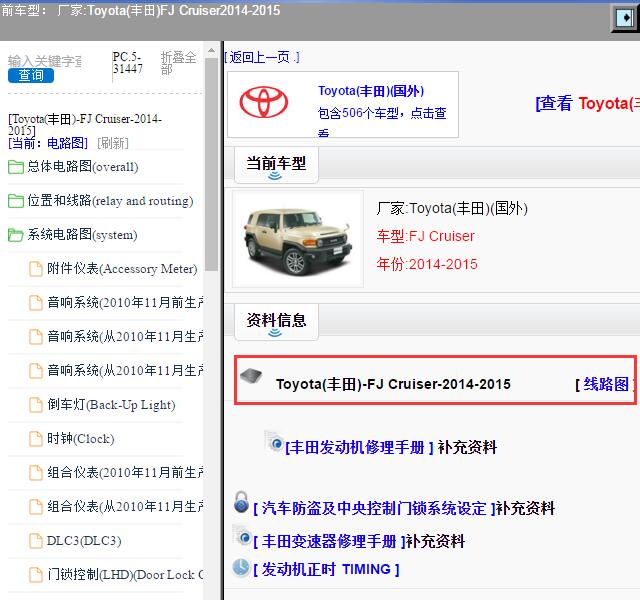This screenshot has width=640, height=600.
Task: Click the wifi-like arrow under 资料信息
Action: tap(275, 333)
